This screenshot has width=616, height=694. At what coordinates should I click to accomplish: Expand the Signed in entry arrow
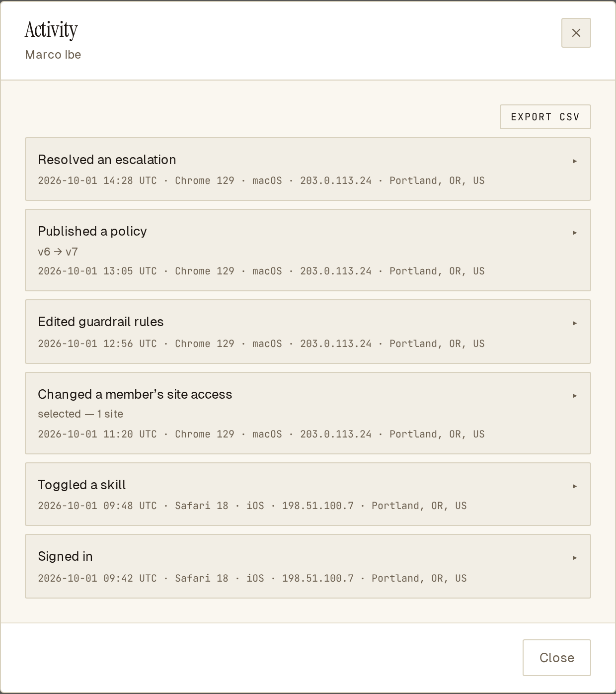tap(575, 558)
